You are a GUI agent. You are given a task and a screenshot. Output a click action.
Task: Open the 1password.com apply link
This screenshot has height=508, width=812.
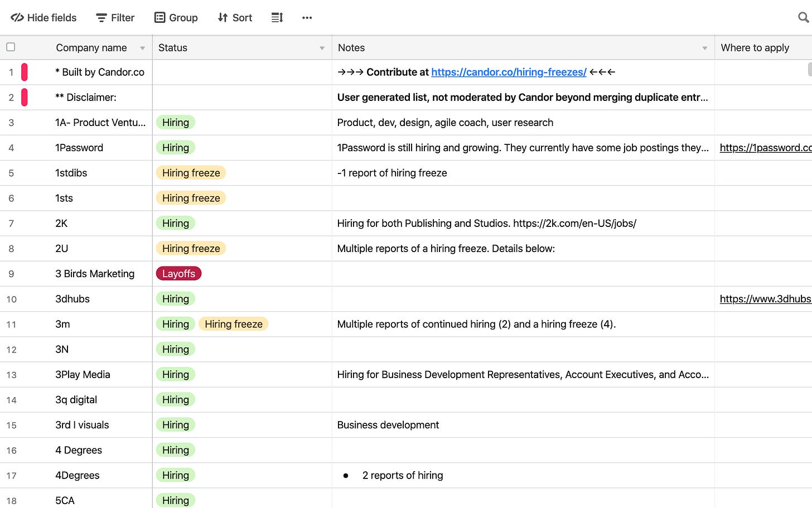(x=765, y=148)
